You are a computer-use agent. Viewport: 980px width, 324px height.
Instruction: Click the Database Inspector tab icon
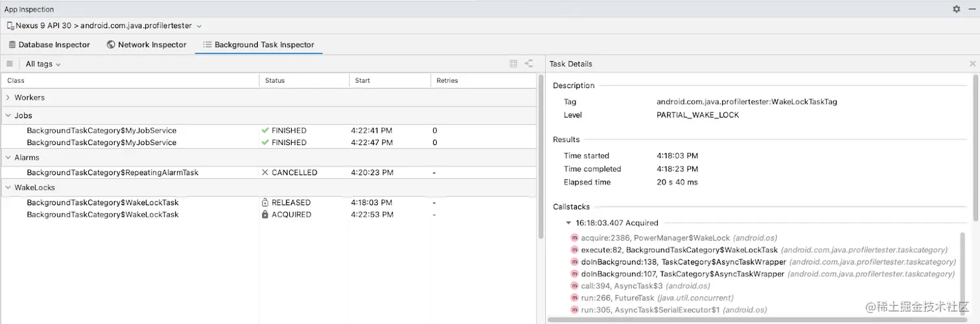pyautogui.click(x=12, y=45)
